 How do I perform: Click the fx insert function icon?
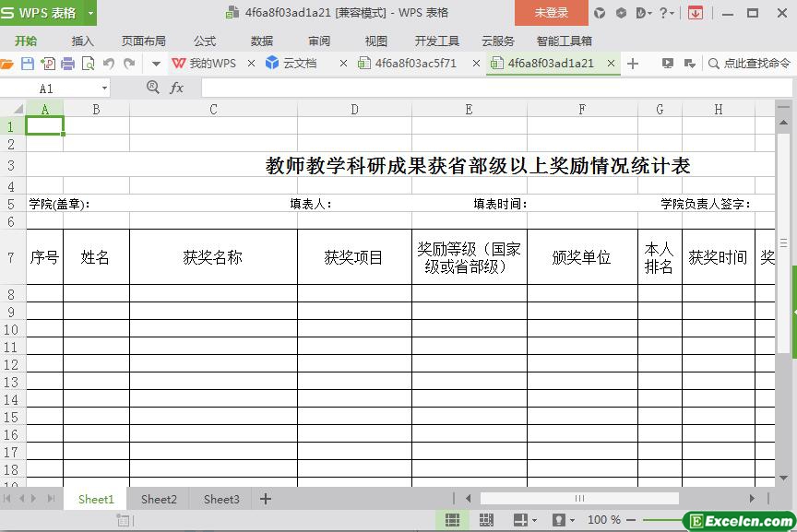(176, 88)
